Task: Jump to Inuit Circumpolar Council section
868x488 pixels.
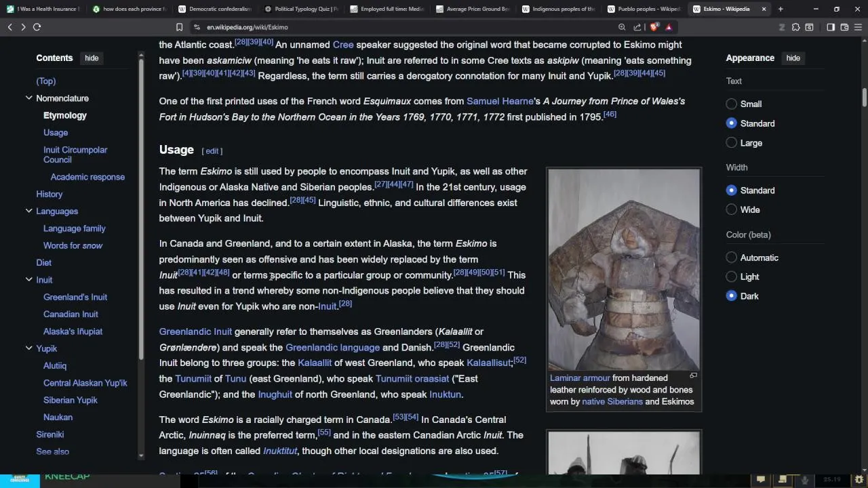Action: (75, 155)
